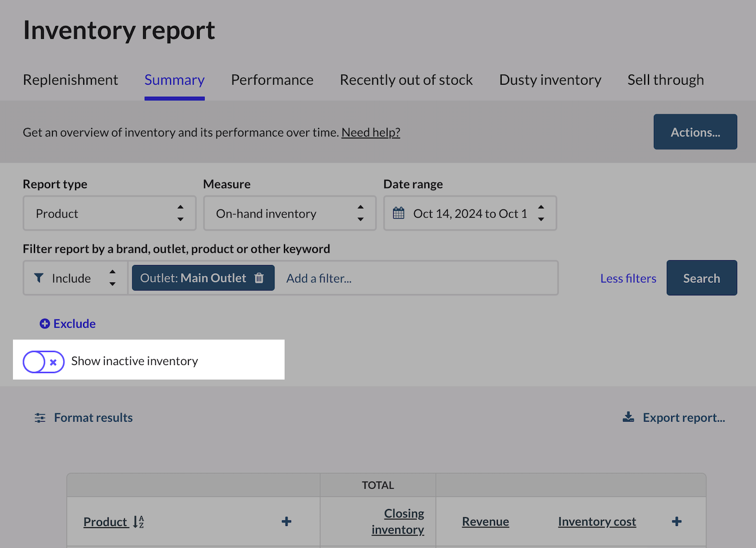Click Export report... text link
The image size is (756, 548).
click(x=684, y=418)
